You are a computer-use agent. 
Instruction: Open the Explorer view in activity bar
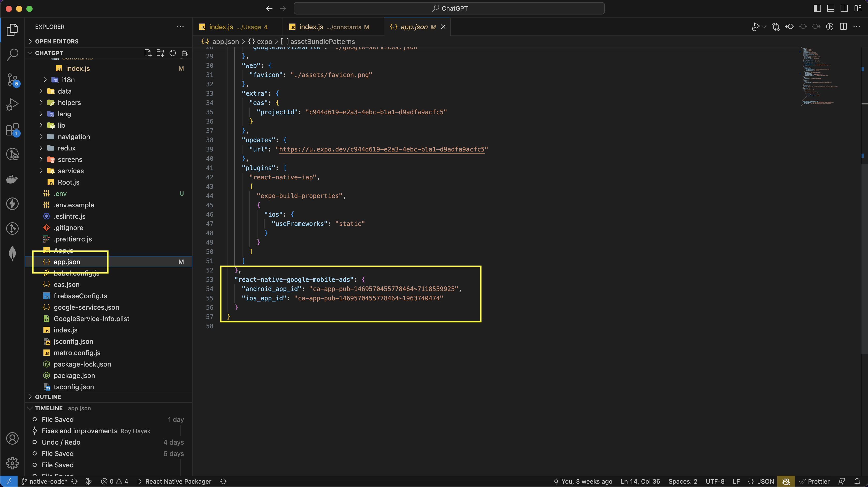point(12,30)
